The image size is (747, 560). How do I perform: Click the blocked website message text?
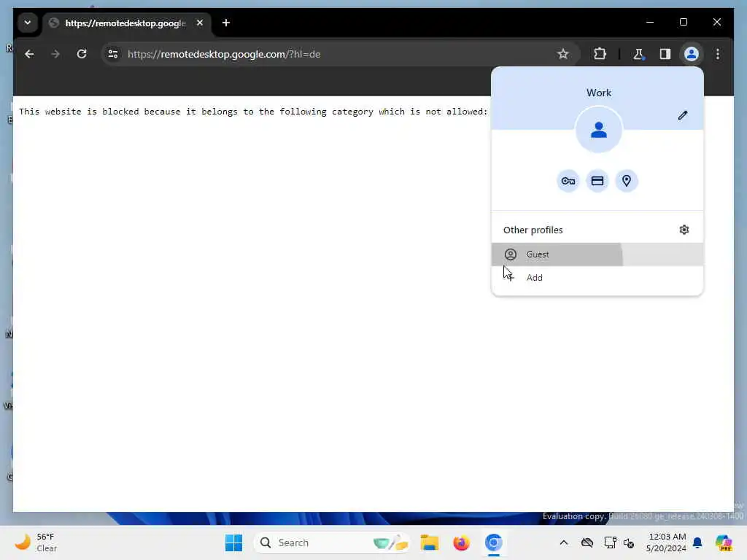[x=253, y=112]
